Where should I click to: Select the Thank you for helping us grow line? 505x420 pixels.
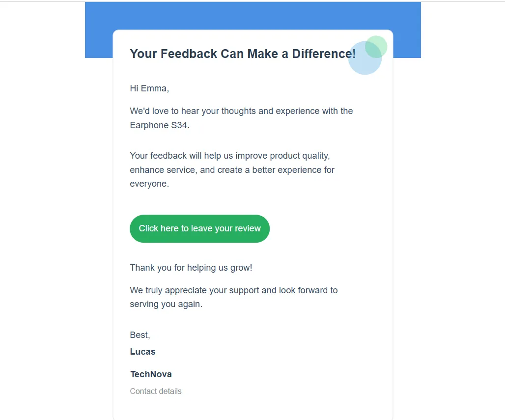pyautogui.click(x=191, y=268)
